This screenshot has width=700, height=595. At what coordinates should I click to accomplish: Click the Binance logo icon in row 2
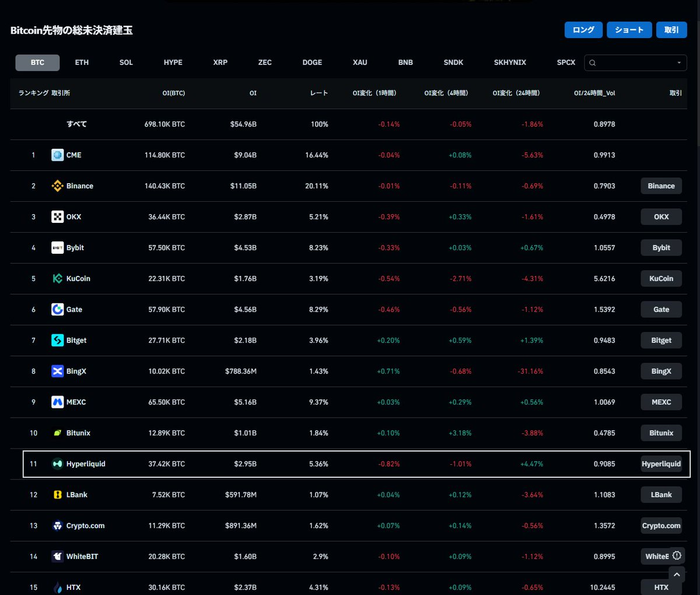(57, 186)
